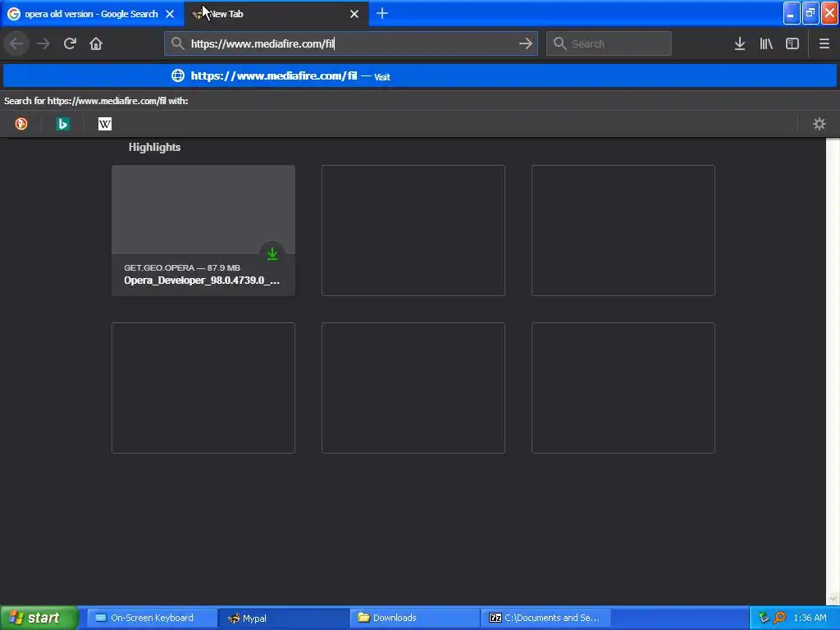Restore down the browser window

pyautogui.click(x=810, y=13)
